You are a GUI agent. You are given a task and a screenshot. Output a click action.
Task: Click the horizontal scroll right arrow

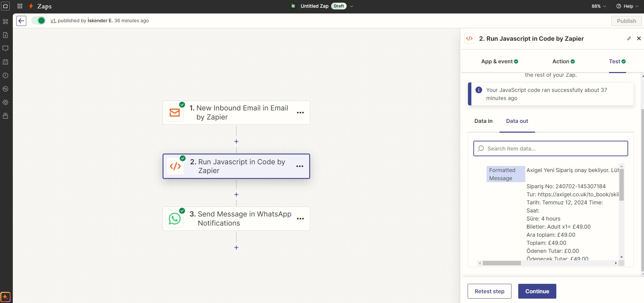(x=616, y=263)
